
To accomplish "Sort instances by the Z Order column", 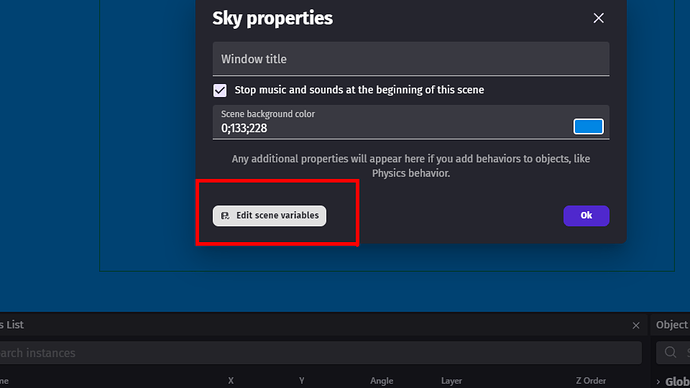I will click(591, 381).
